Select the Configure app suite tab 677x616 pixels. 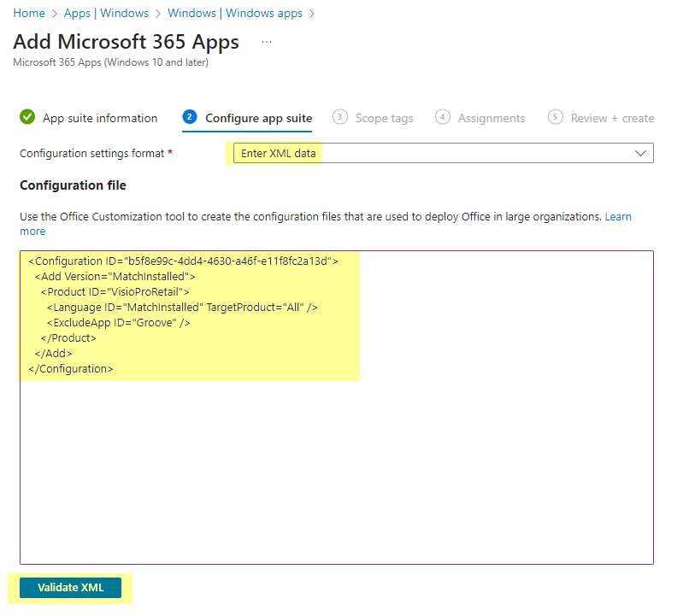tap(259, 118)
